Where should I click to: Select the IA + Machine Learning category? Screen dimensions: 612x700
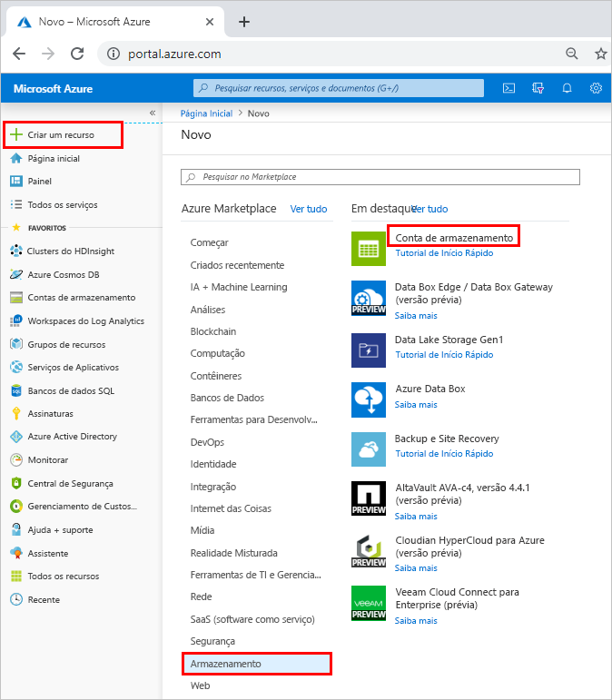coord(239,287)
